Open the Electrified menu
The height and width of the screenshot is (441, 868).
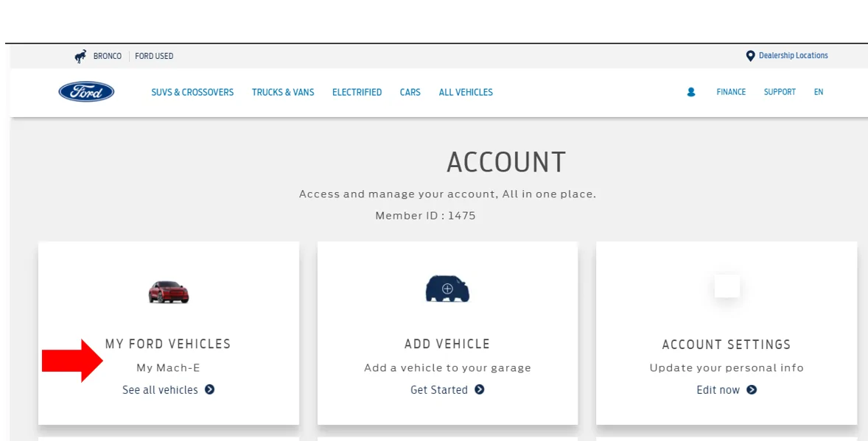point(357,93)
